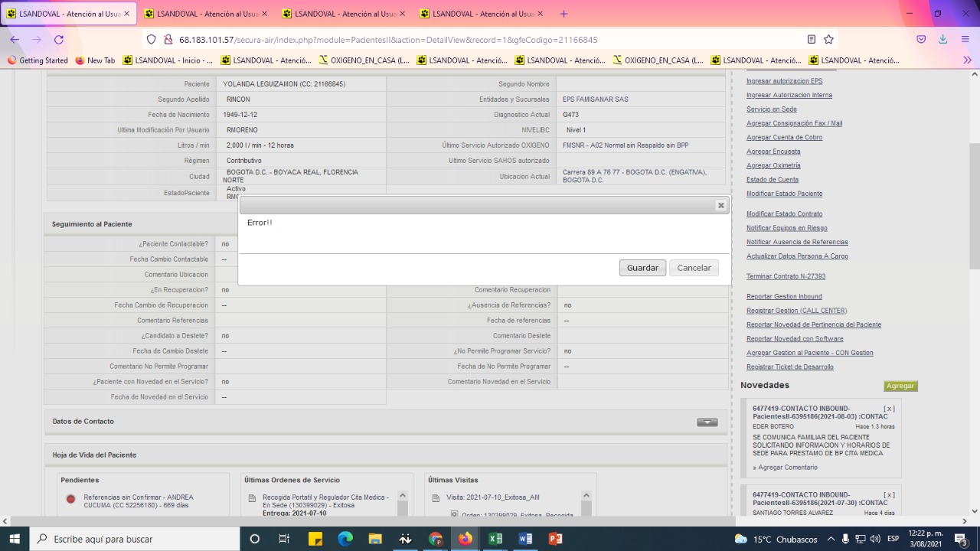
Task: Dismiss the 2021-08-03 novedad with [x]
Action: [889, 409]
